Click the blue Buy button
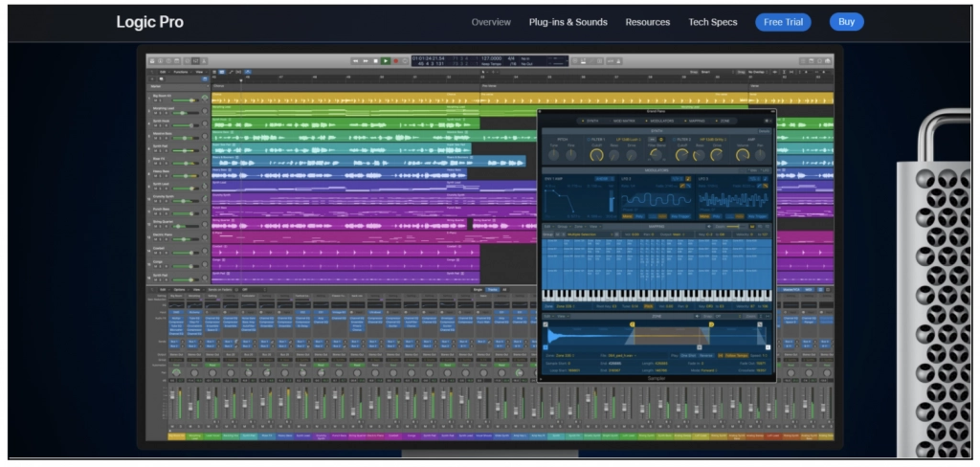 point(846,22)
